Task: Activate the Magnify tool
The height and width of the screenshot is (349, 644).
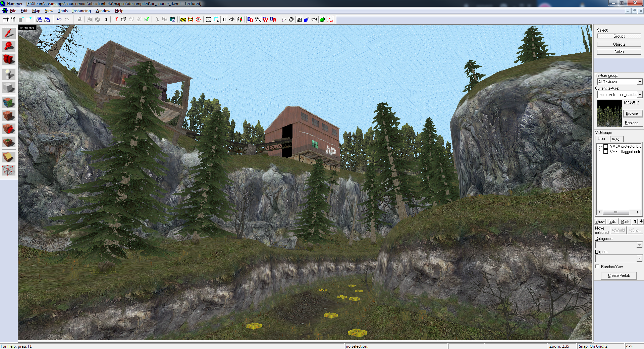Action: coord(9,46)
